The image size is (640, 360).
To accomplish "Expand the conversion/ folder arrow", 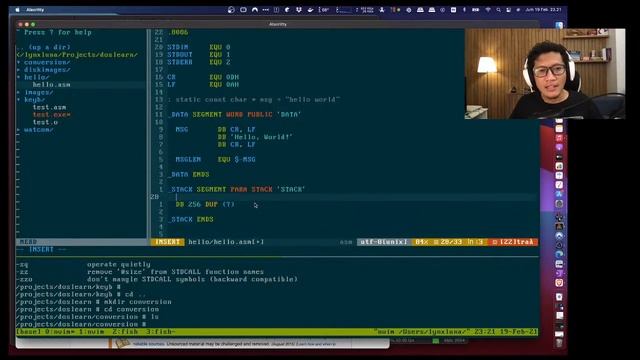I will click(19, 62).
